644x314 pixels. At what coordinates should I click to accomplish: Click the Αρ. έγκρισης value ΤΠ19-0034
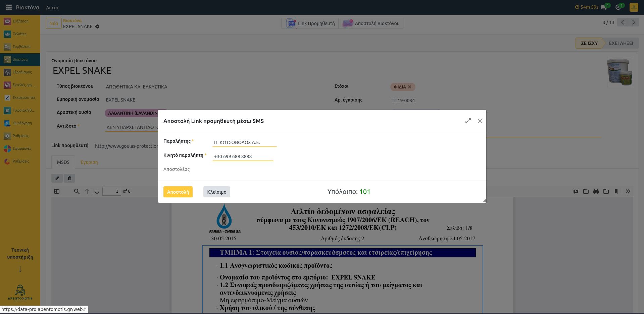[403, 101]
